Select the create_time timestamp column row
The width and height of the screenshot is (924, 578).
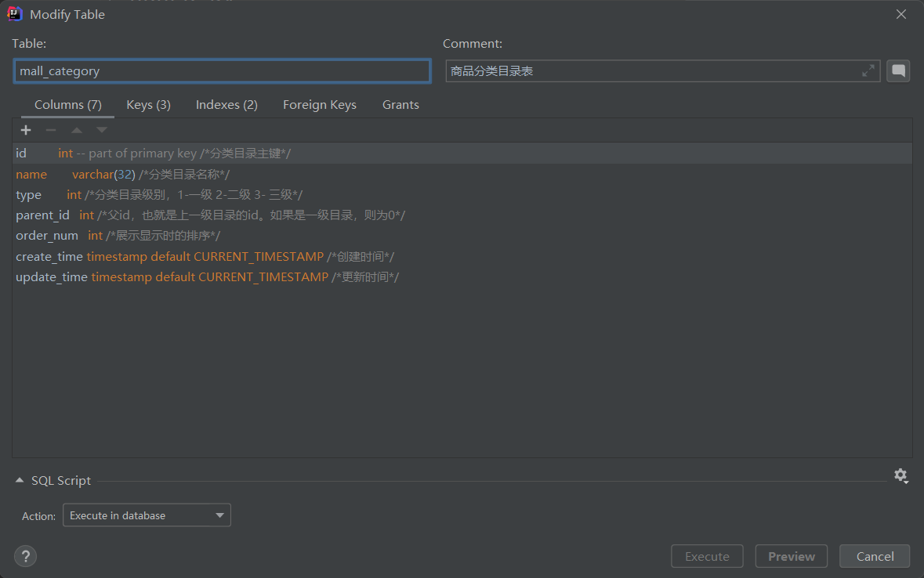tap(462, 257)
